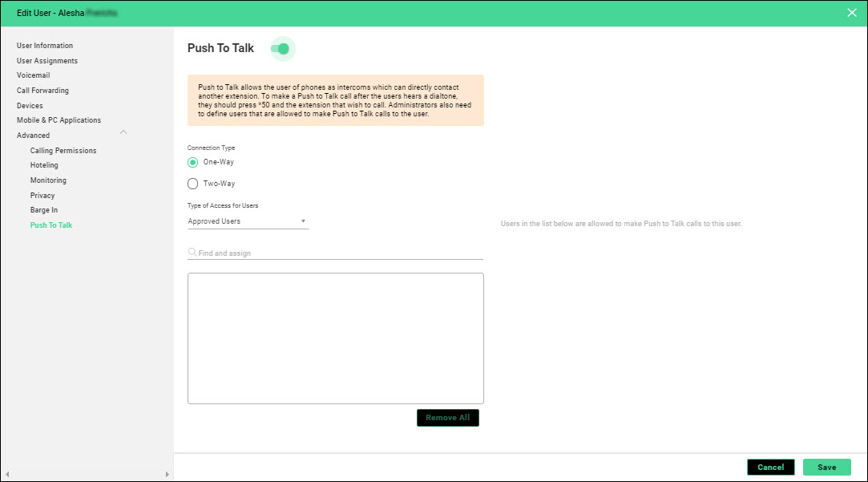Image resolution: width=868 pixels, height=482 pixels.
Task: Select Calling Permissions under Advanced
Action: click(x=63, y=151)
